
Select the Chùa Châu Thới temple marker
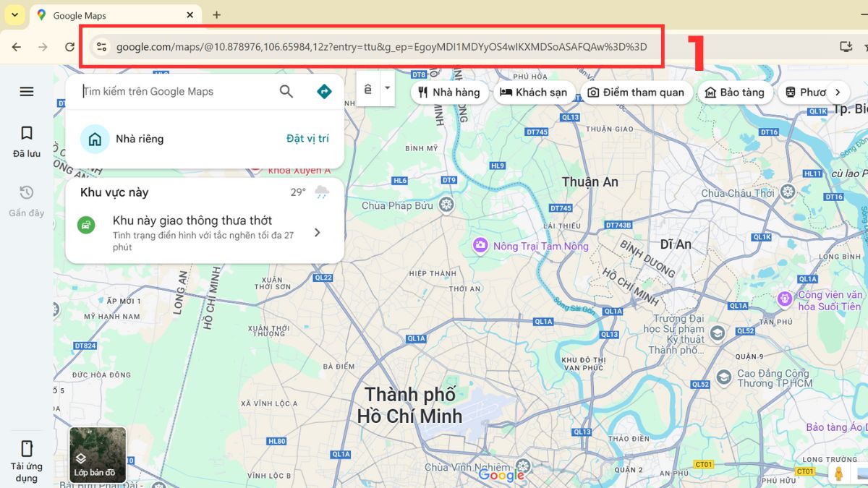tap(788, 193)
